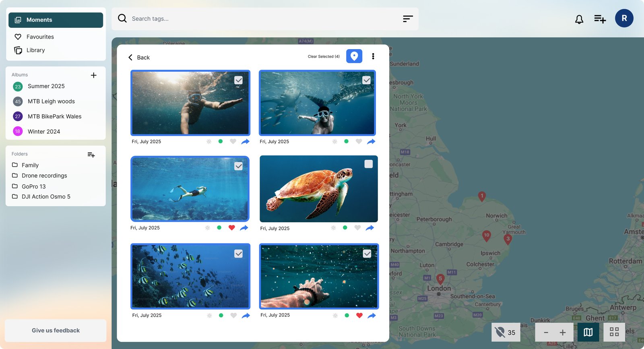Go to Library in the sidebar
Image resolution: width=644 pixels, height=349 pixels.
pyautogui.click(x=35, y=50)
